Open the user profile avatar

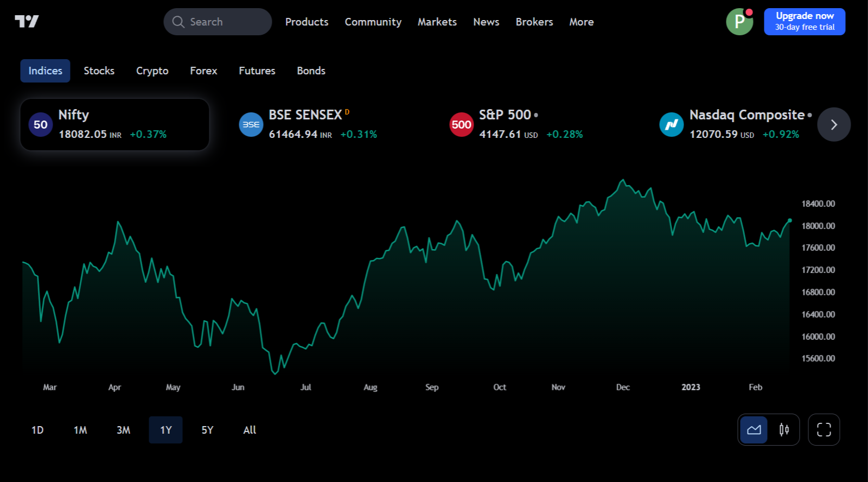point(739,22)
